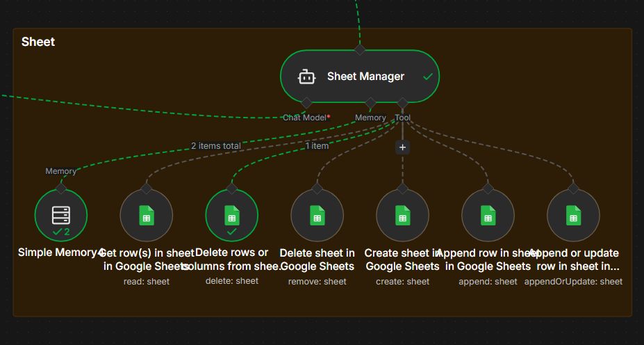
Task: Click the 'append: sheet' subtitle
Action: point(488,282)
